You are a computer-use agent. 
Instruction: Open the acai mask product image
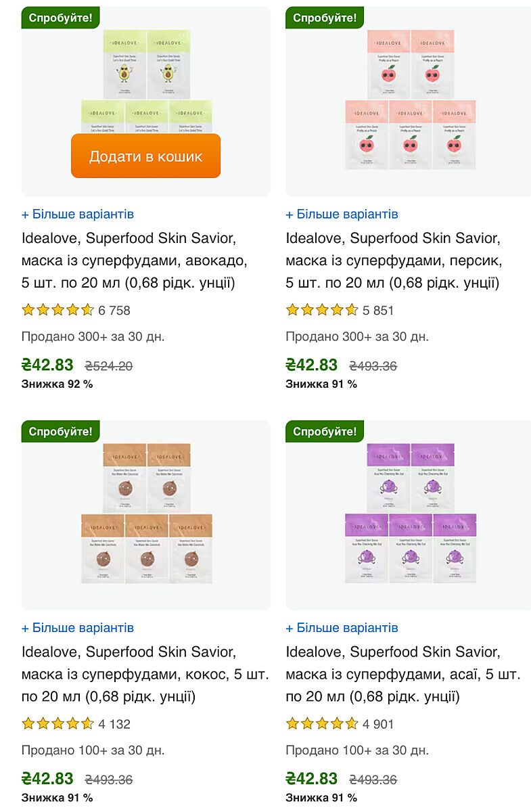[410, 514]
